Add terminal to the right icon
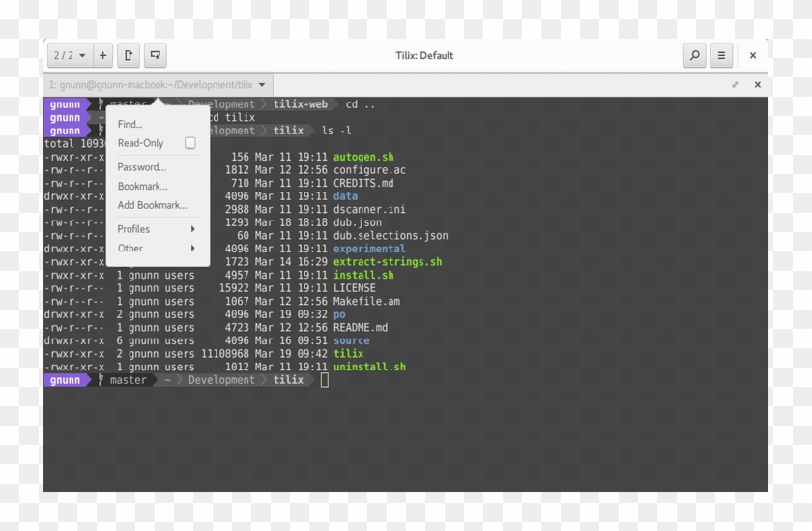This screenshot has height=531, width=812. [129, 55]
